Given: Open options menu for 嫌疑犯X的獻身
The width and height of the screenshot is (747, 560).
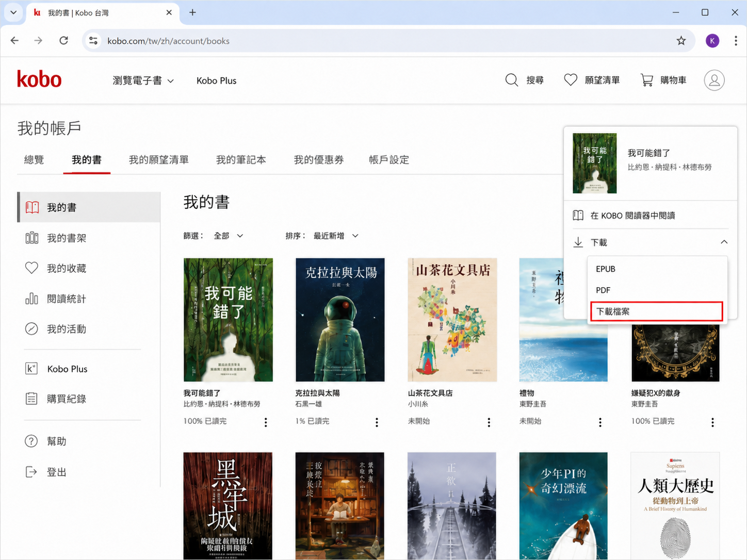Looking at the screenshot, I should pyautogui.click(x=712, y=422).
